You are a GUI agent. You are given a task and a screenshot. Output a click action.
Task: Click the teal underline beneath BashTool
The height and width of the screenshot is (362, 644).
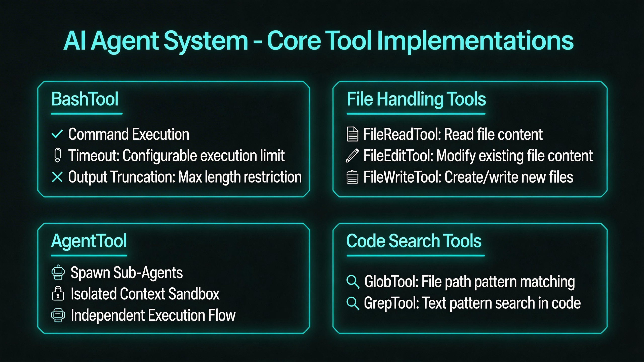pos(87,114)
